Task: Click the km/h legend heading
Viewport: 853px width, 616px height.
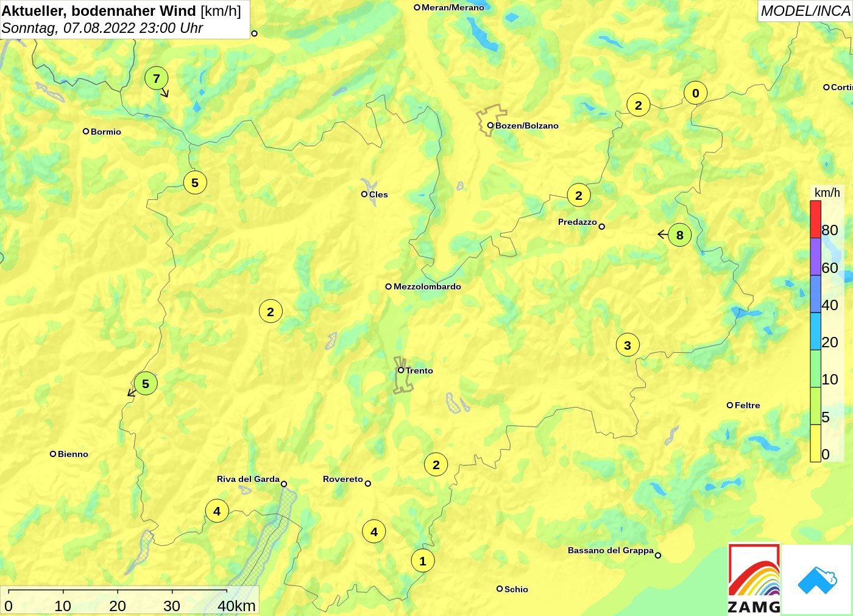Action: click(827, 193)
